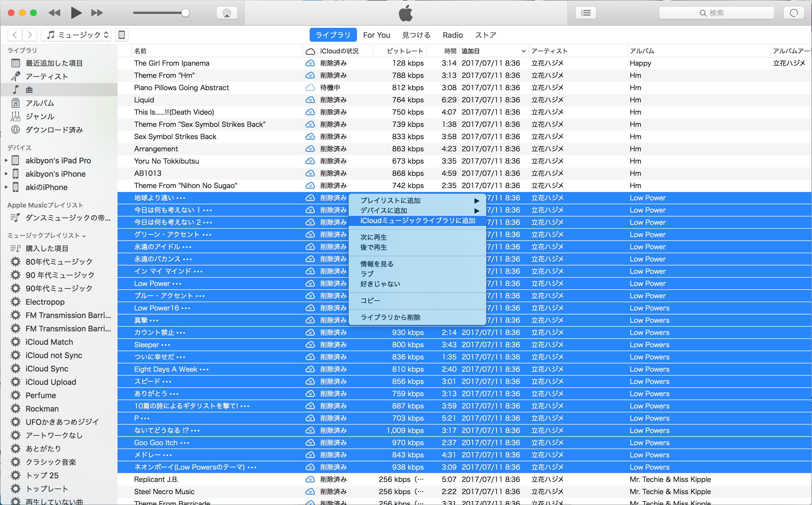This screenshot has width=812, height=505.
Task: Collapse the ミュージックプレイリスト section chevron
Action: pyautogui.click(x=84, y=236)
